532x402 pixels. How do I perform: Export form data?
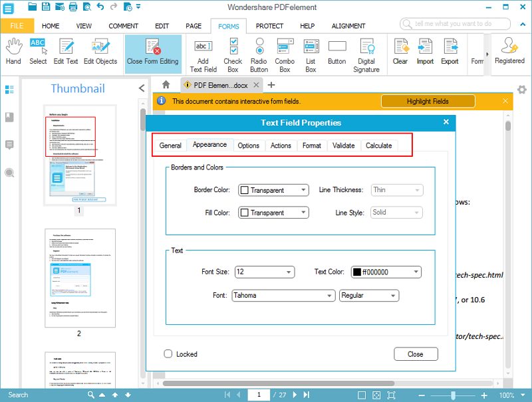pyautogui.click(x=450, y=51)
